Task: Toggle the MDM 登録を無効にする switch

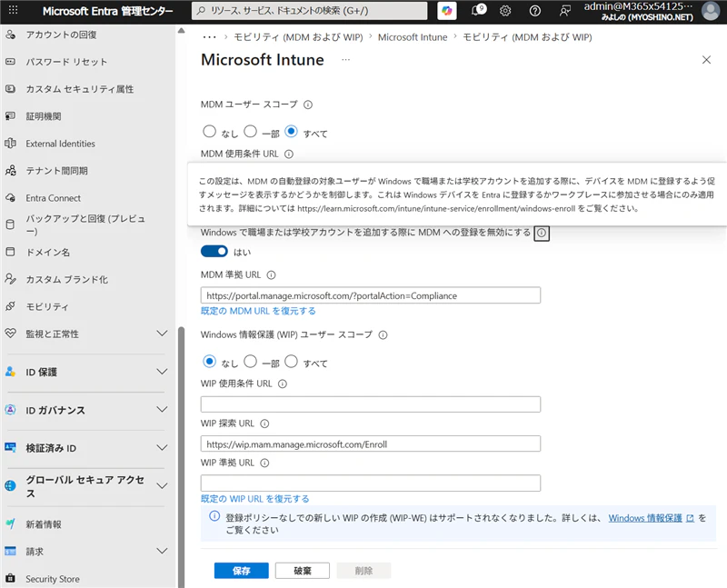Action: [214, 252]
